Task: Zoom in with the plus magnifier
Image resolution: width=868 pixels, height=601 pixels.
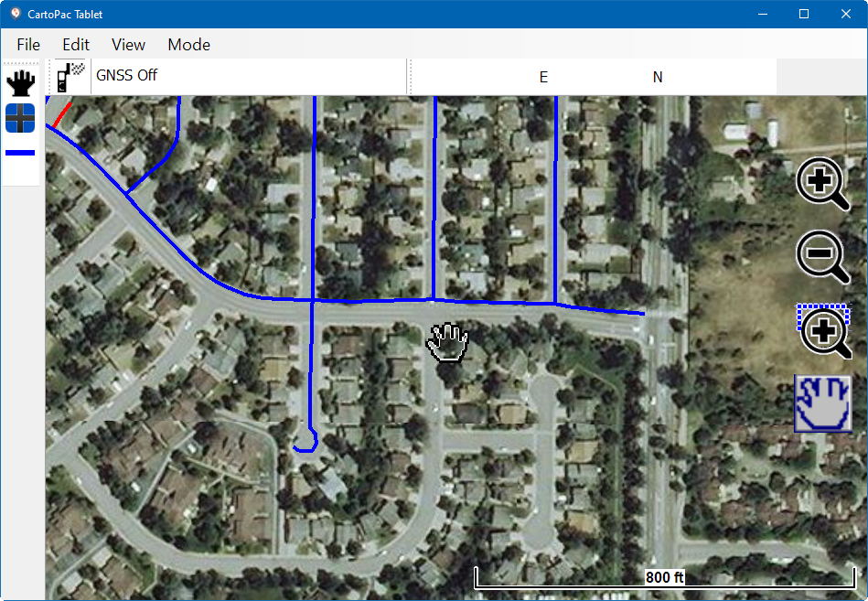Action: [x=822, y=183]
